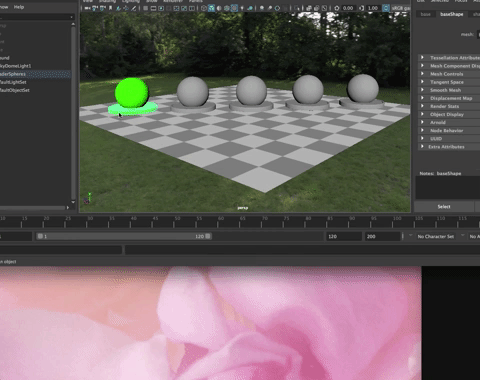Expand the Mesh Controls section
Screen dimensions: 480x380
click(449, 74)
